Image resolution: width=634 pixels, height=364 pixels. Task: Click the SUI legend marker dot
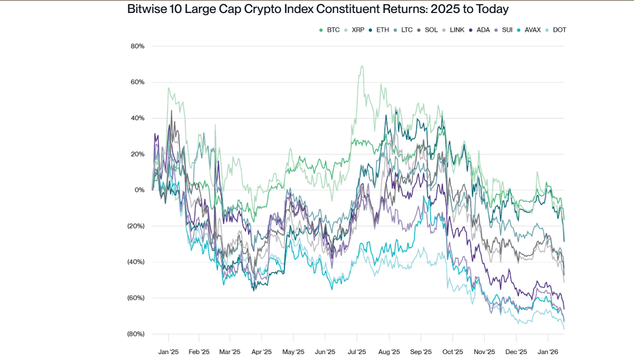click(x=496, y=30)
